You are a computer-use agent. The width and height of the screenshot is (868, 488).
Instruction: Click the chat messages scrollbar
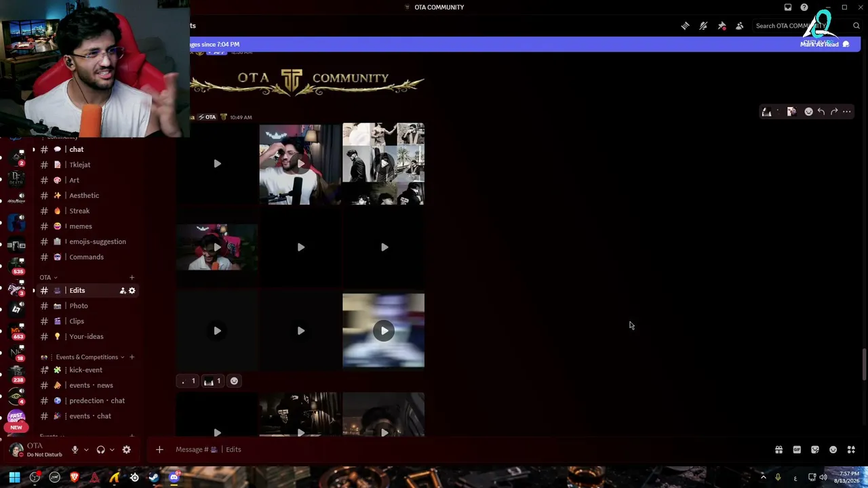tap(863, 364)
